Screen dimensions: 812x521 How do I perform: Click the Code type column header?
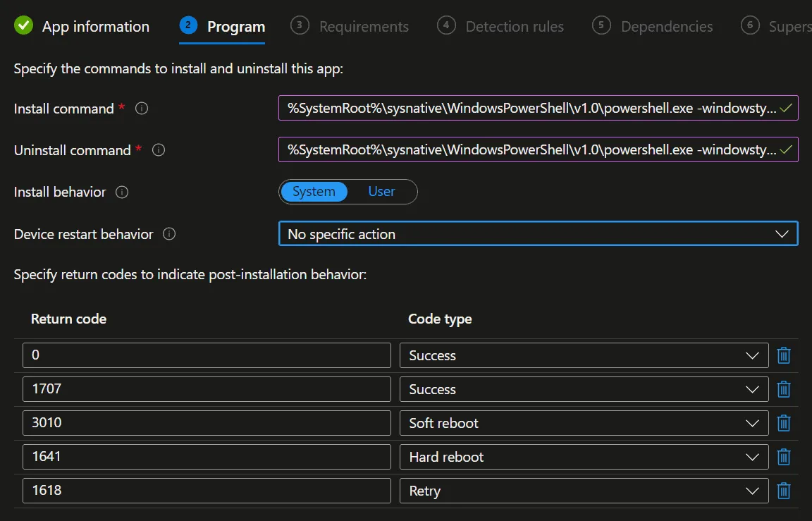[440, 319]
